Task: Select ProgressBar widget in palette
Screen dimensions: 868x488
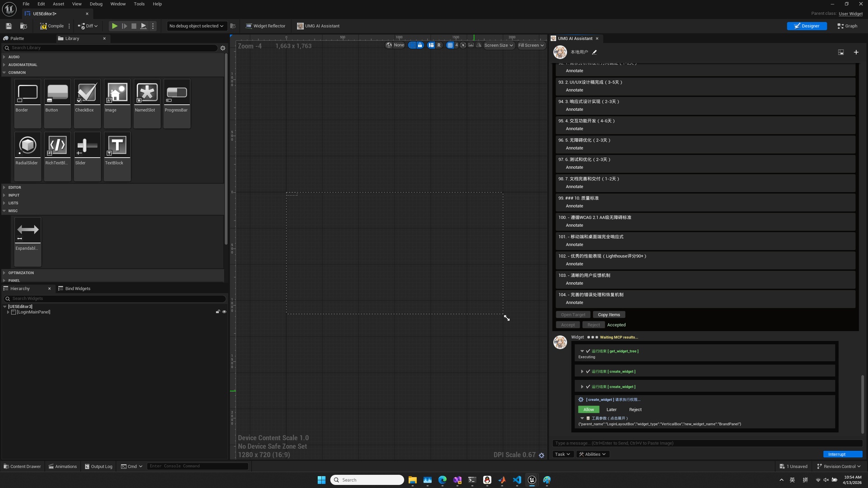Action: click(x=177, y=103)
